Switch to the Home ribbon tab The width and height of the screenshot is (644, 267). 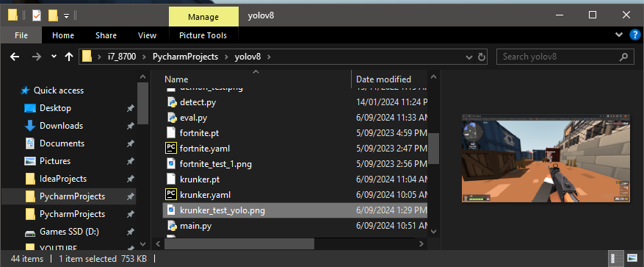coord(63,35)
